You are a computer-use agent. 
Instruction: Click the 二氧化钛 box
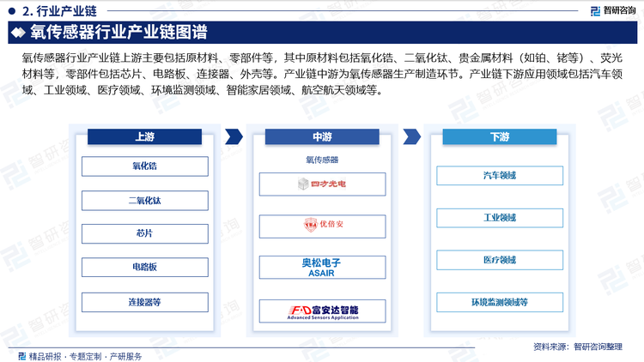coord(145,200)
